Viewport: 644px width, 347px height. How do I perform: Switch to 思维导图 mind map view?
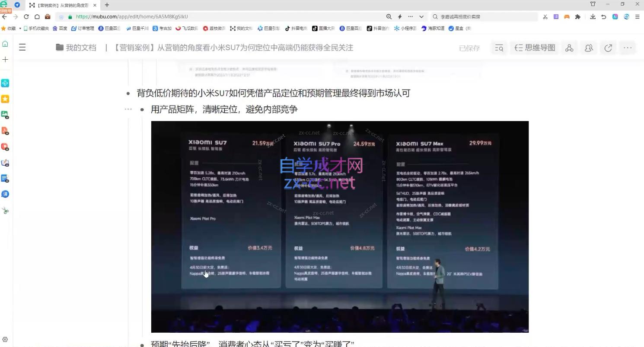[535, 48]
